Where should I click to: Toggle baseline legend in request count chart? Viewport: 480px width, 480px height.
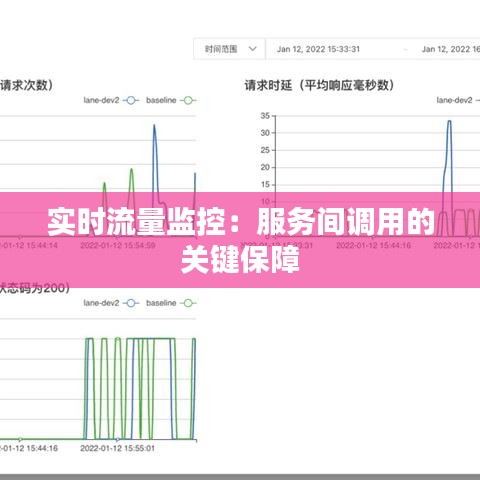[171, 100]
